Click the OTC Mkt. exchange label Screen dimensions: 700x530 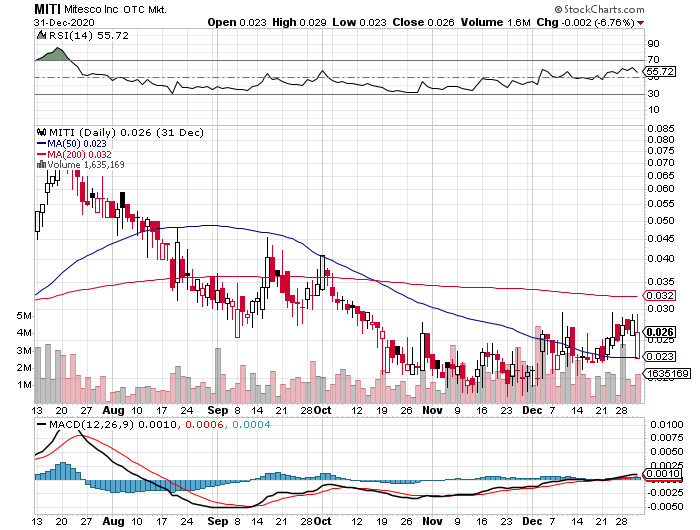click(x=145, y=9)
